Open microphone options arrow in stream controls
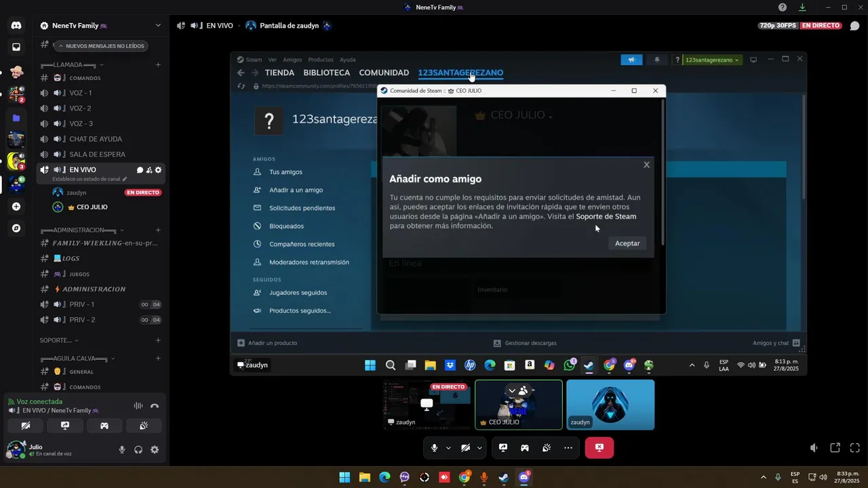This screenshot has height=488, width=868. pyautogui.click(x=448, y=448)
